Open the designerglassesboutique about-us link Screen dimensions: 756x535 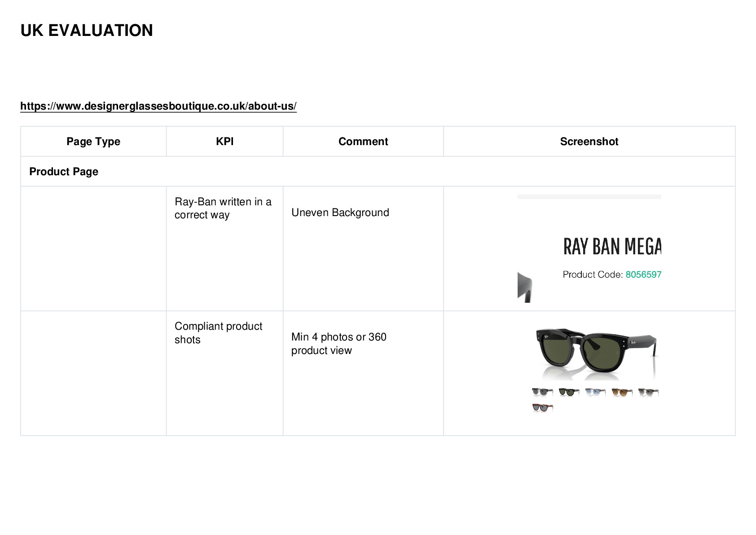158,106
